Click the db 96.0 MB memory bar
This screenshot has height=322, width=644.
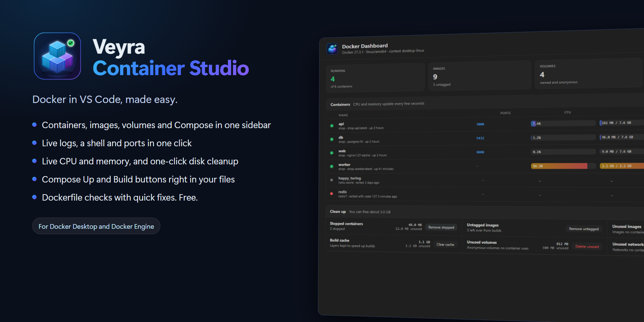(x=622, y=137)
